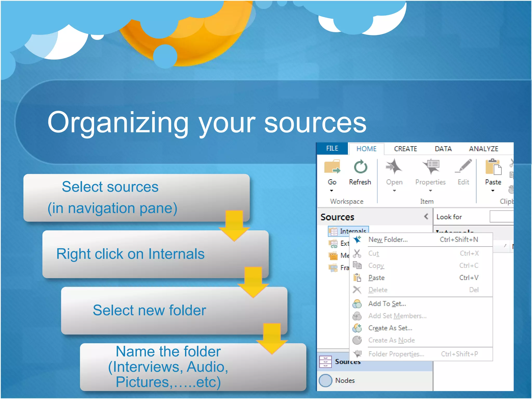Click the Refresh label
The width and height of the screenshot is (532, 399).
[360, 182]
